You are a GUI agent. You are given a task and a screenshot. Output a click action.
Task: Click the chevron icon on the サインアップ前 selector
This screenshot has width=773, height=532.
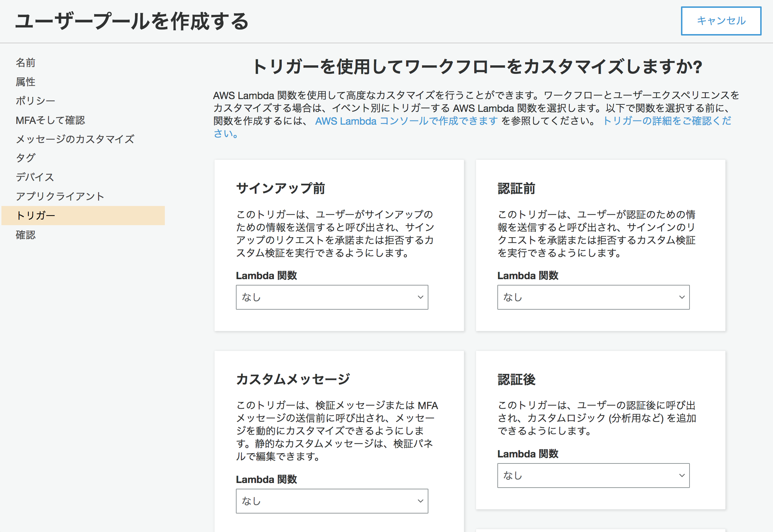pos(421,298)
